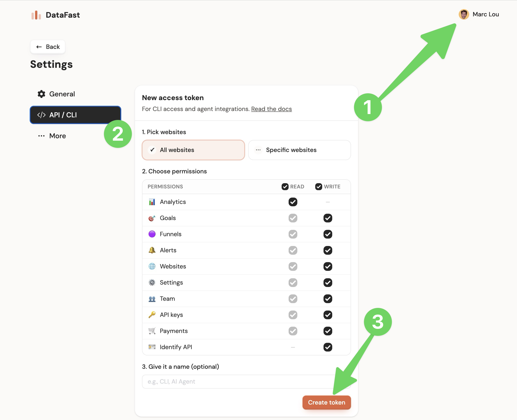Uncheck Alerts write permission
The height and width of the screenshot is (420, 517).
point(328,250)
